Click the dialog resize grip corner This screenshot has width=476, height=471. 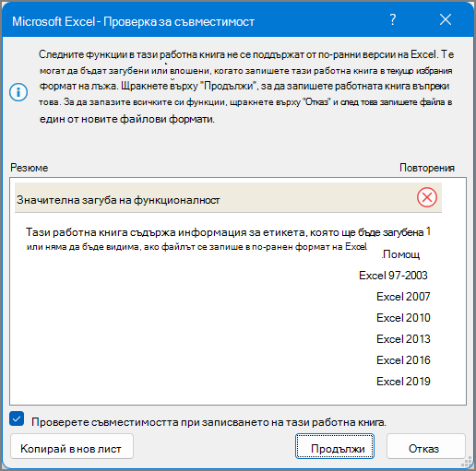click(x=467, y=462)
